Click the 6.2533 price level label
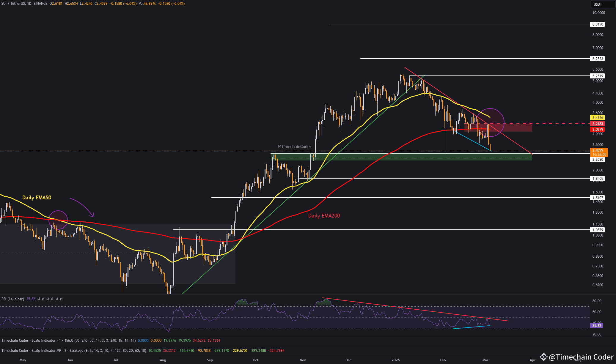 [x=598, y=59]
